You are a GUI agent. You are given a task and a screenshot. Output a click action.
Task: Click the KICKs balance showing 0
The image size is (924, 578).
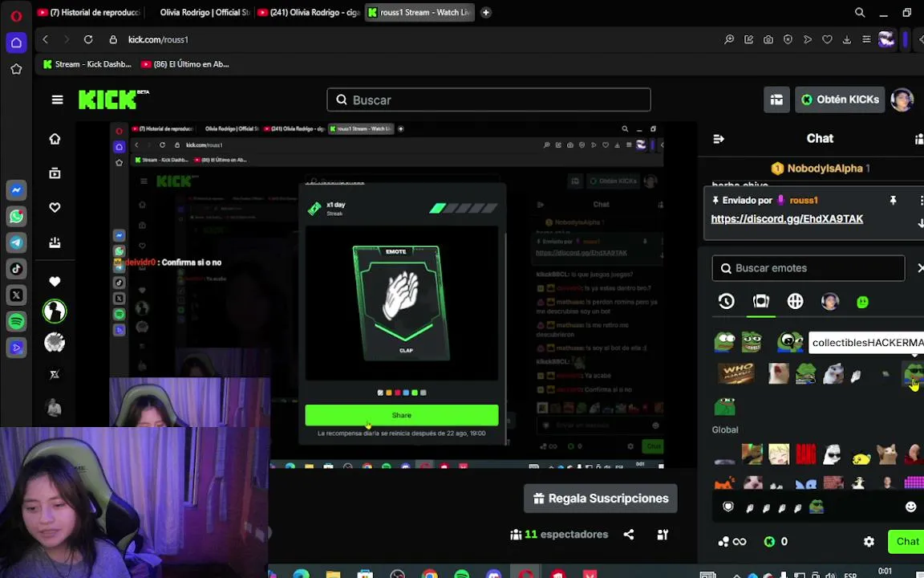click(776, 541)
